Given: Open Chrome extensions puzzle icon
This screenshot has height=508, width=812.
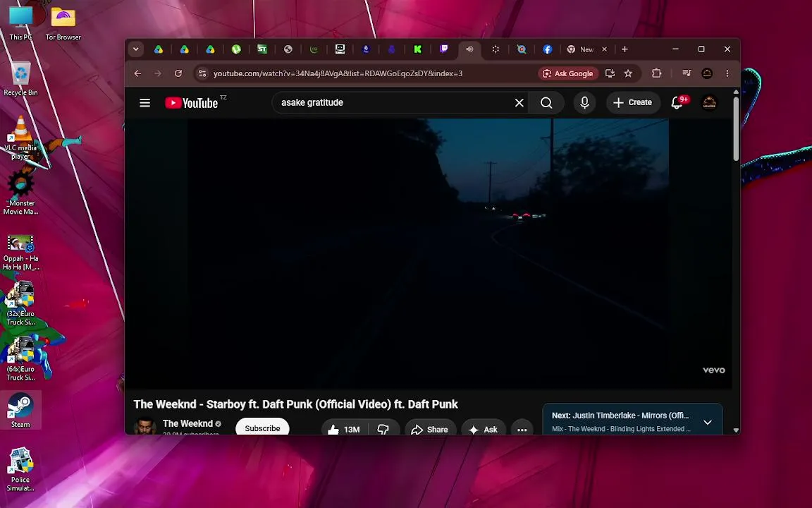Looking at the screenshot, I should pyautogui.click(x=657, y=73).
